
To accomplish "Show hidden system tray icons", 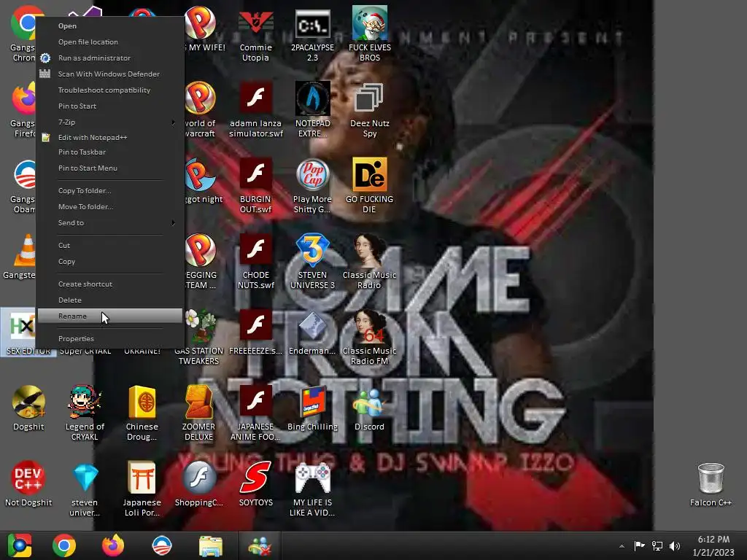I will (622, 546).
